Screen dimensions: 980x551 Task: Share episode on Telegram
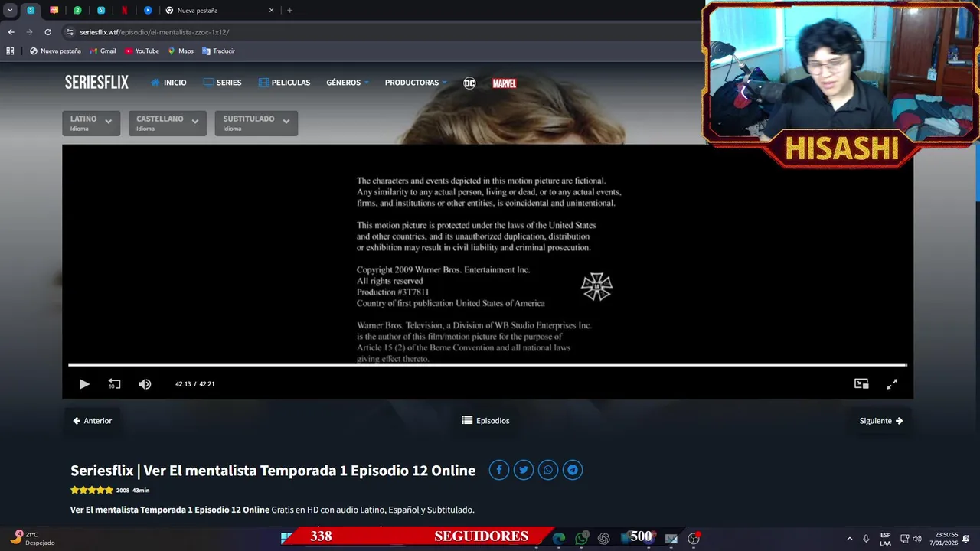pos(573,470)
